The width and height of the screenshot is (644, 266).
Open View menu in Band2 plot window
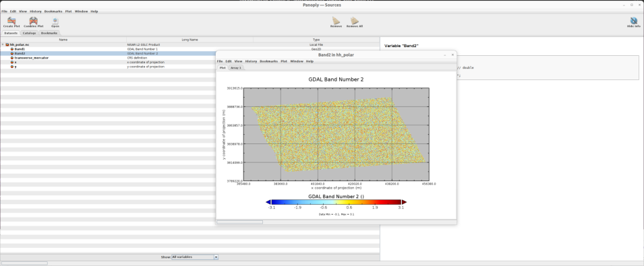click(x=239, y=61)
